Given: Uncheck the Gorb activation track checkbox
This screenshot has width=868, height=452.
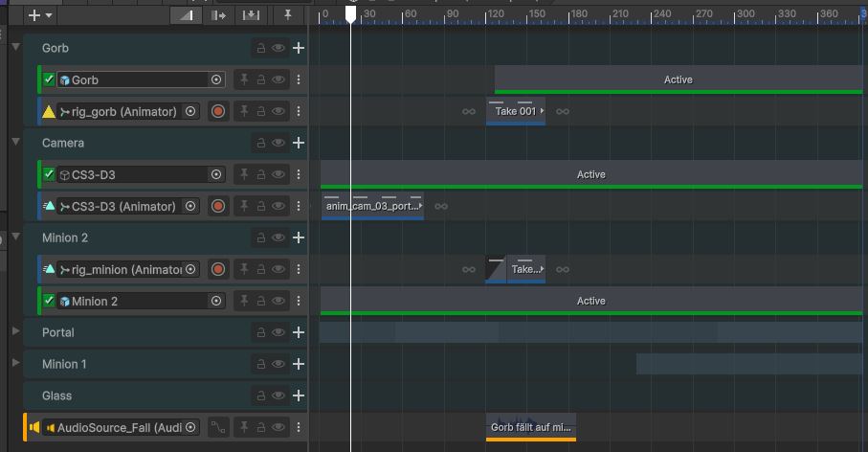Looking at the screenshot, I should tap(50, 79).
